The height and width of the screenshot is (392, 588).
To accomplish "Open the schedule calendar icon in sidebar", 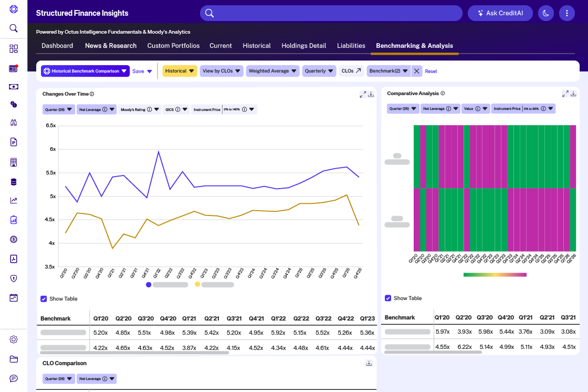I will pyautogui.click(x=14, y=298).
